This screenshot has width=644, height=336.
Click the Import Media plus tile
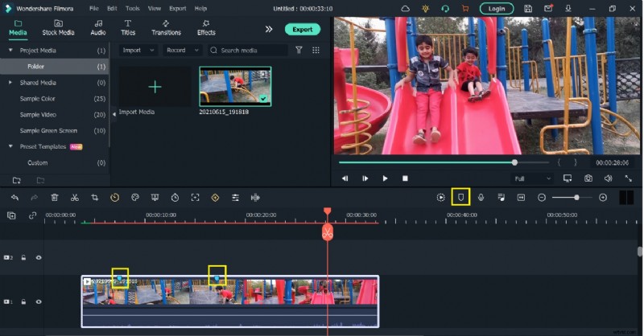(155, 87)
